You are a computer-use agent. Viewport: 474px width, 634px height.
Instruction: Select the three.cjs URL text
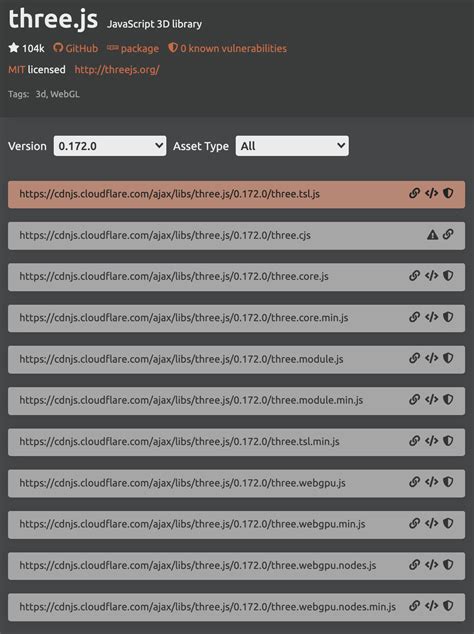[x=165, y=235]
